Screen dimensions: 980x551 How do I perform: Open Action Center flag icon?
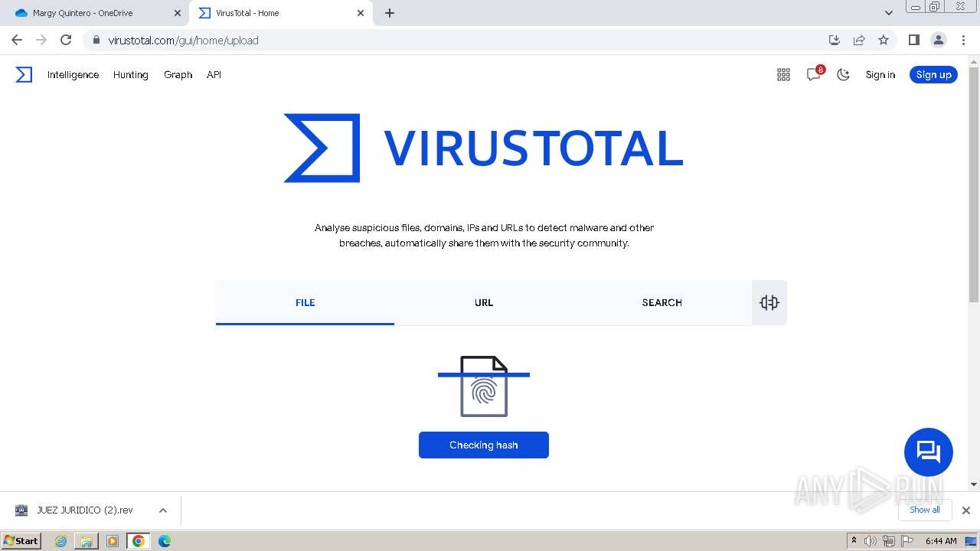tap(907, 541)
